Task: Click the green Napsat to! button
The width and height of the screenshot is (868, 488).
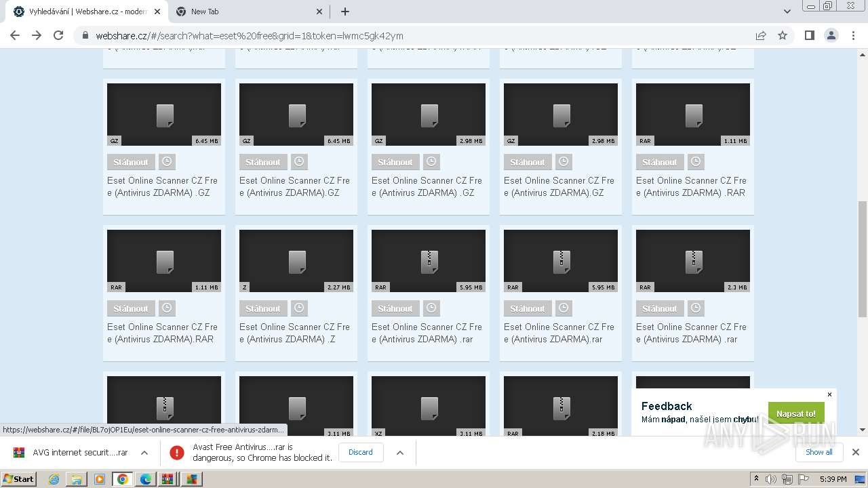Action: 796,413
